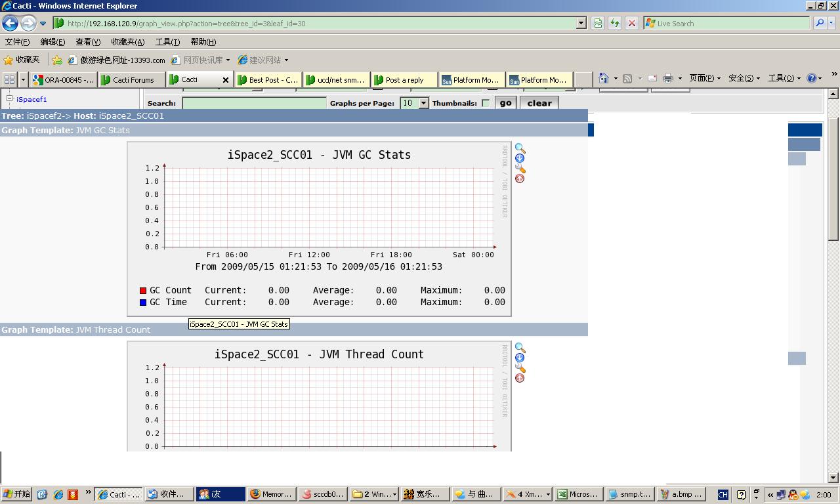Open the 傲游绿色网址-13393.com favorites link
840x504 pixels.
(117, 60)
